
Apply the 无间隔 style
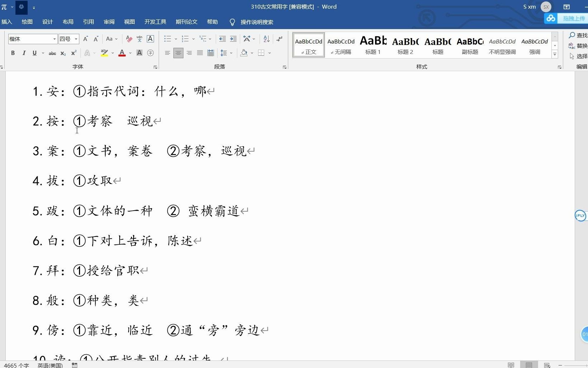[x=341, y=45]
